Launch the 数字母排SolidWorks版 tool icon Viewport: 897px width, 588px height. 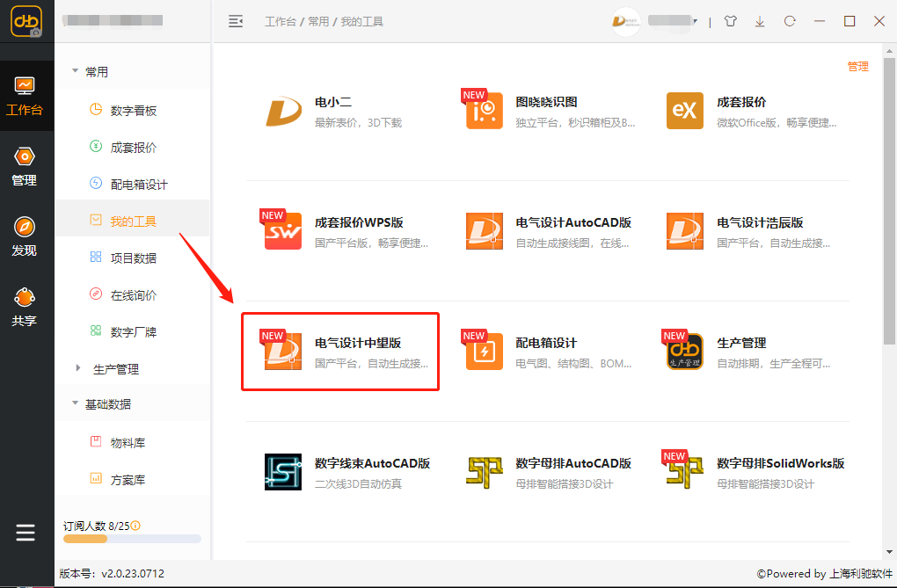683,471
